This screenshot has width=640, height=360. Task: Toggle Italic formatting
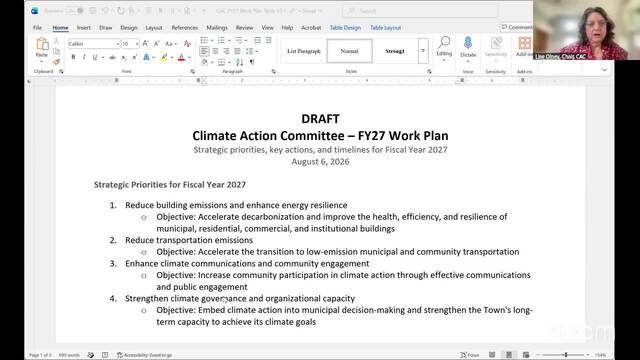(x=84, y=58)
